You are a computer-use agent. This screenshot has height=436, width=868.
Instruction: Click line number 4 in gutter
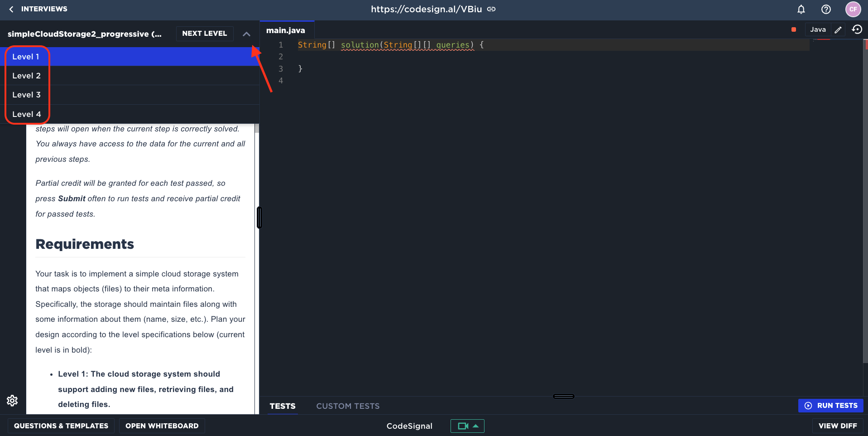coord(281,81)
